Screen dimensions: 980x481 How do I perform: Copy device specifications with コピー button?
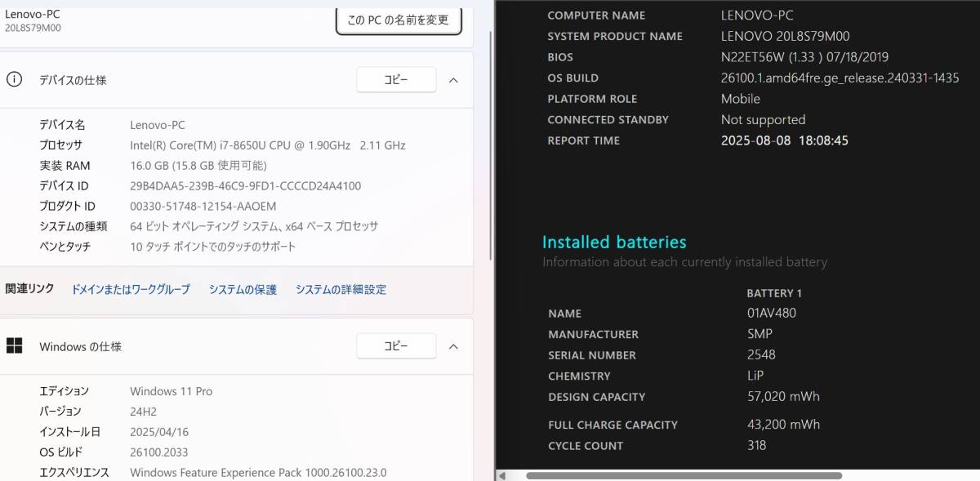point(396,80)
